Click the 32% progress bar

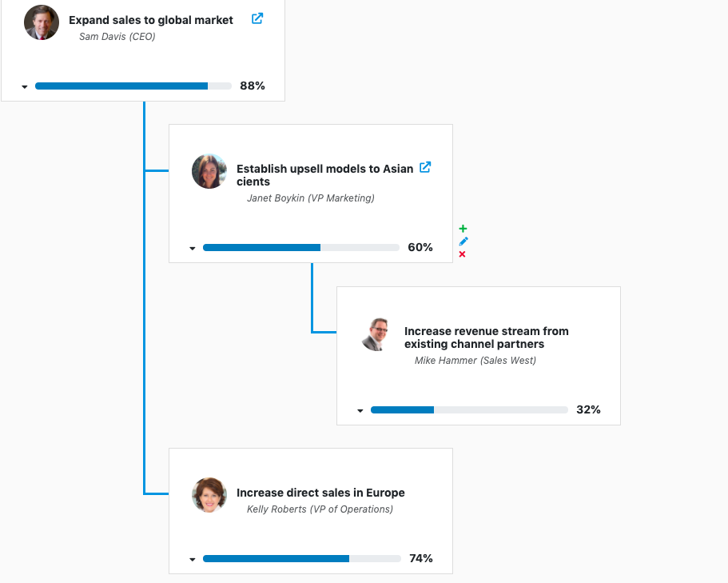point(468,409)
